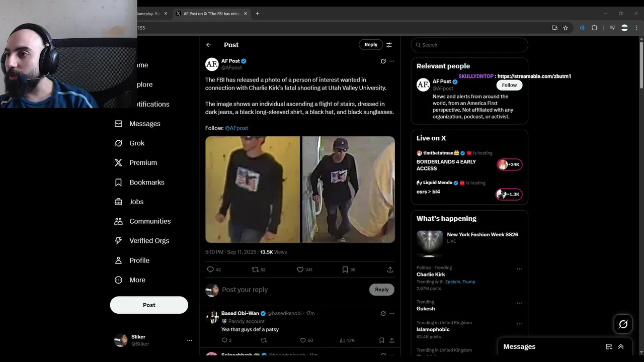Open reply settings filter icon next to Reply

click(389, 45)
